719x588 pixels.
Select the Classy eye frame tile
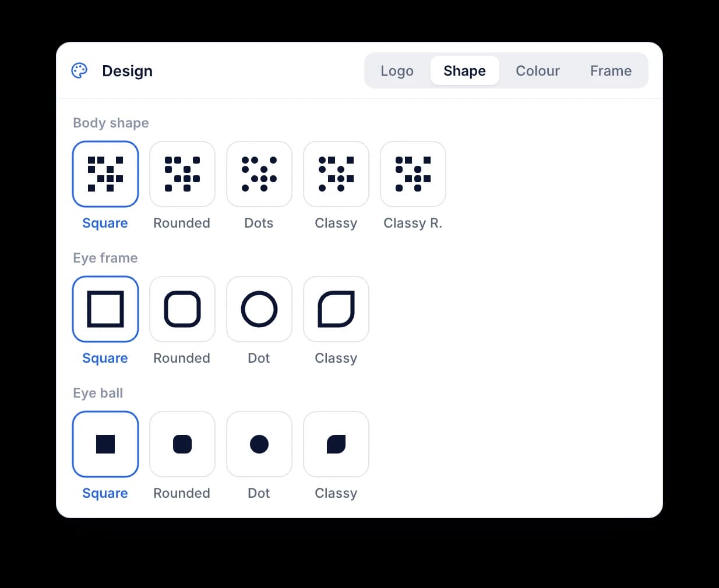click(336, 309)
